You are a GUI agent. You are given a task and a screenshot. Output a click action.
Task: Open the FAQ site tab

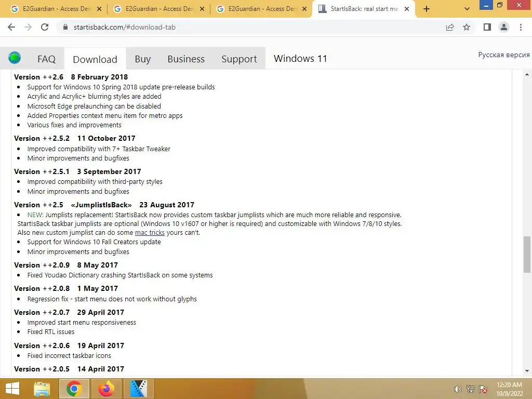point(46,59)
